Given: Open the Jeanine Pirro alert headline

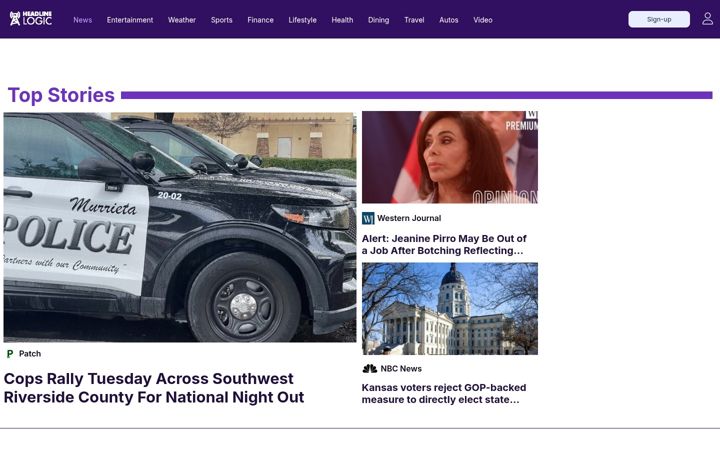Looking at the screenshot, I should tap(444, 245).
